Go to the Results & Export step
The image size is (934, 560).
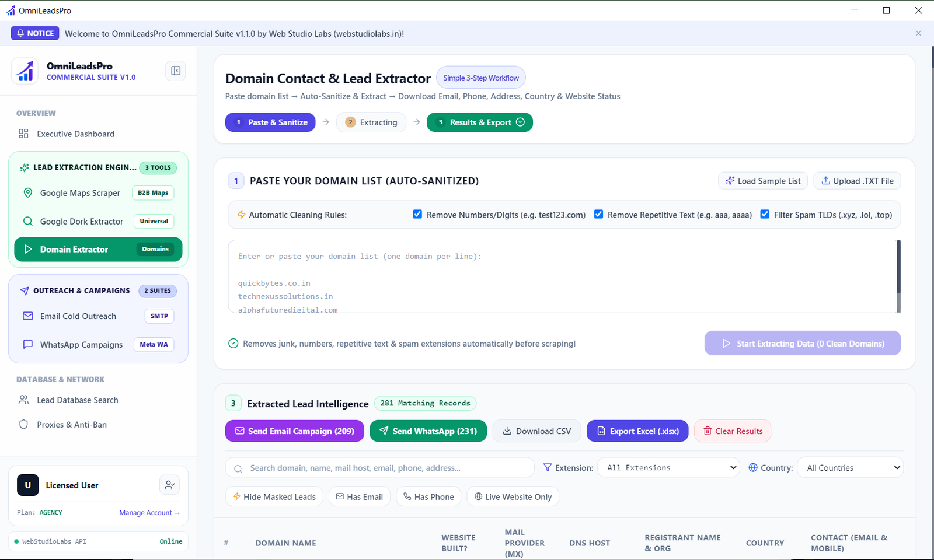[480, 122]
